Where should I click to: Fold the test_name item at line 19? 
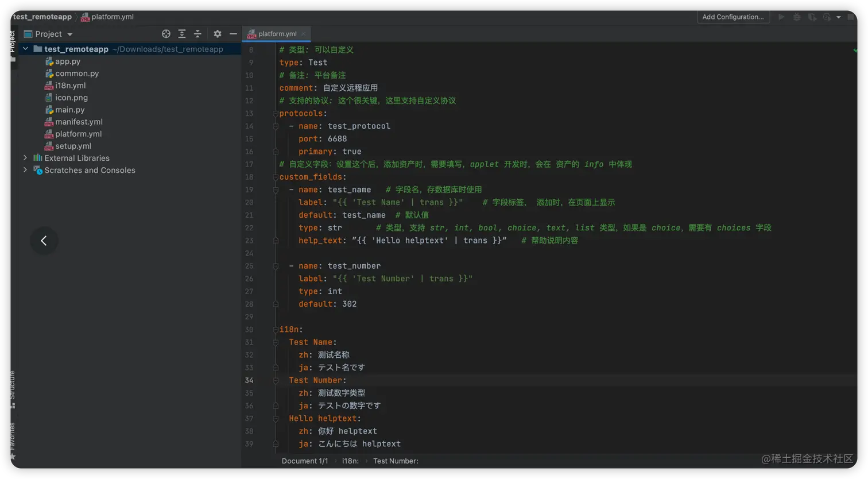[276, 190]
